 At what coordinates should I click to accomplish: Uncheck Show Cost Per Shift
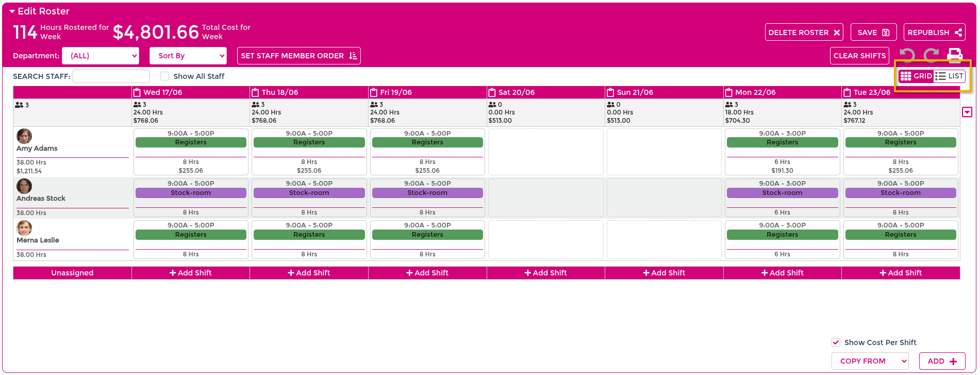tap(836, 342)
